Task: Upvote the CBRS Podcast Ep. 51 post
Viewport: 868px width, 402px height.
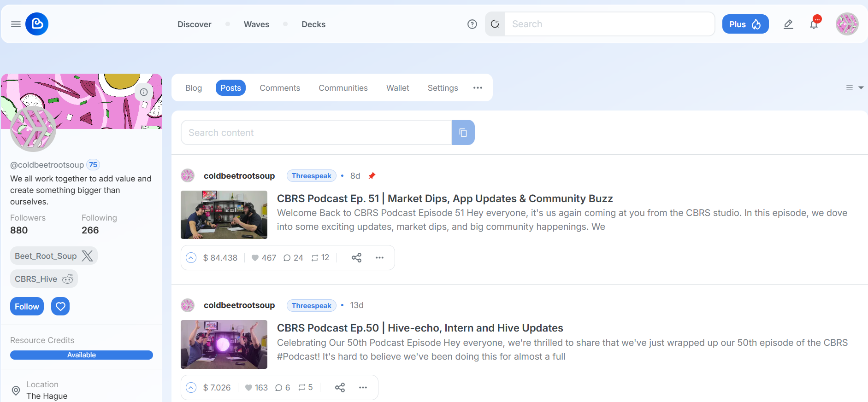Action: [191, 258]
